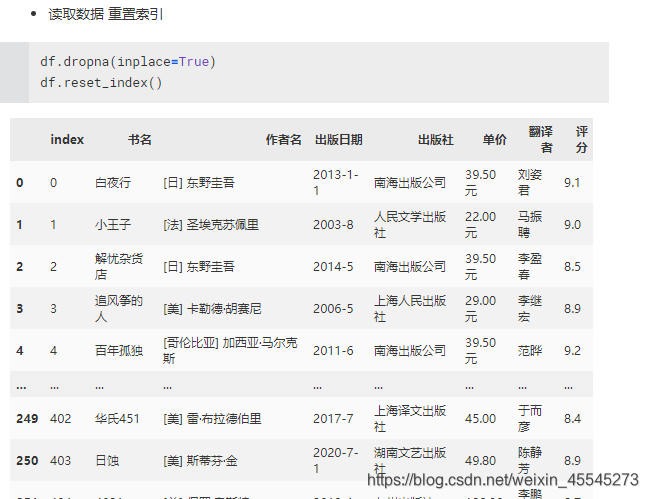Click translator cell '李继宏'

530,309
